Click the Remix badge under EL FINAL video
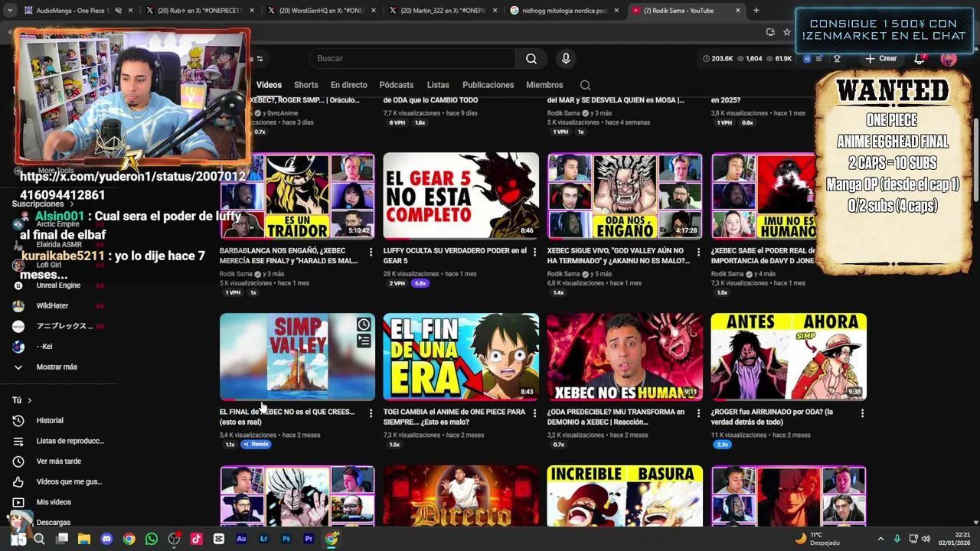The width and height of the screenshot is (980, 551). [x=256, y=444]
